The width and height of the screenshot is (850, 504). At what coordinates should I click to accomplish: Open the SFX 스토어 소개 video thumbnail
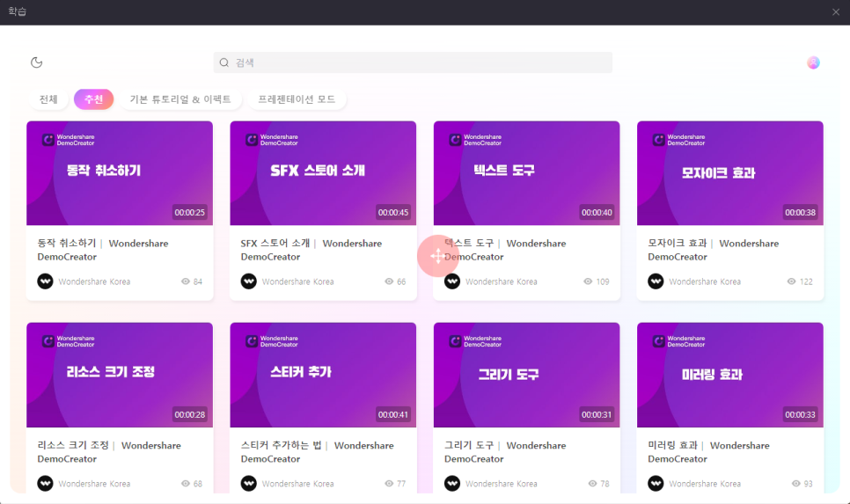click(x=323, y=173)
